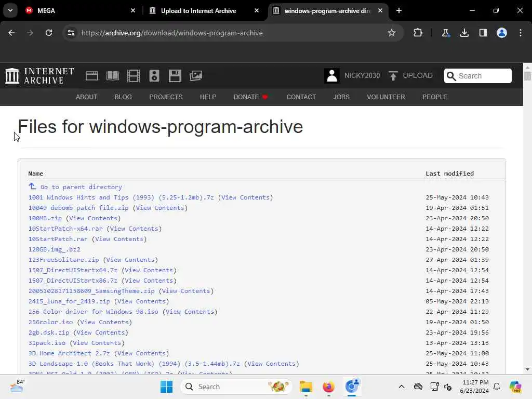Expand the tab search dropdown chevron
This screenshot has height=399, width=532.
pos(10,10)
